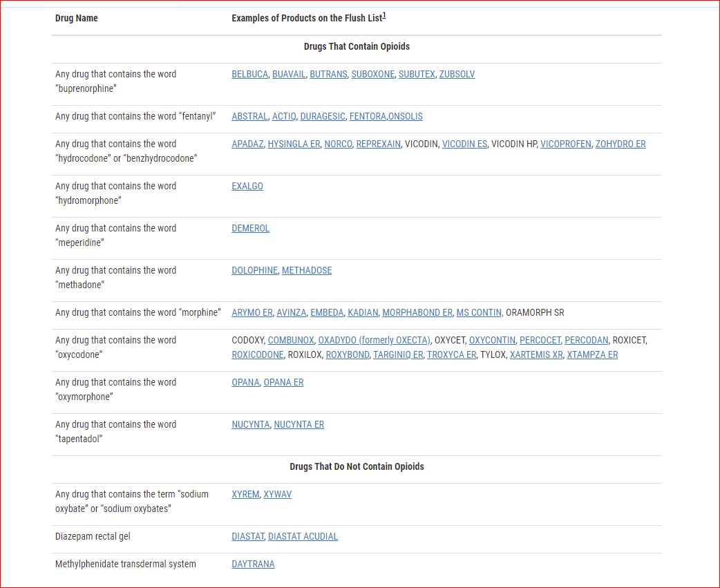Open the DURAGESIC link
Viewport: 720px width, 588px height.
coord(323,117)
